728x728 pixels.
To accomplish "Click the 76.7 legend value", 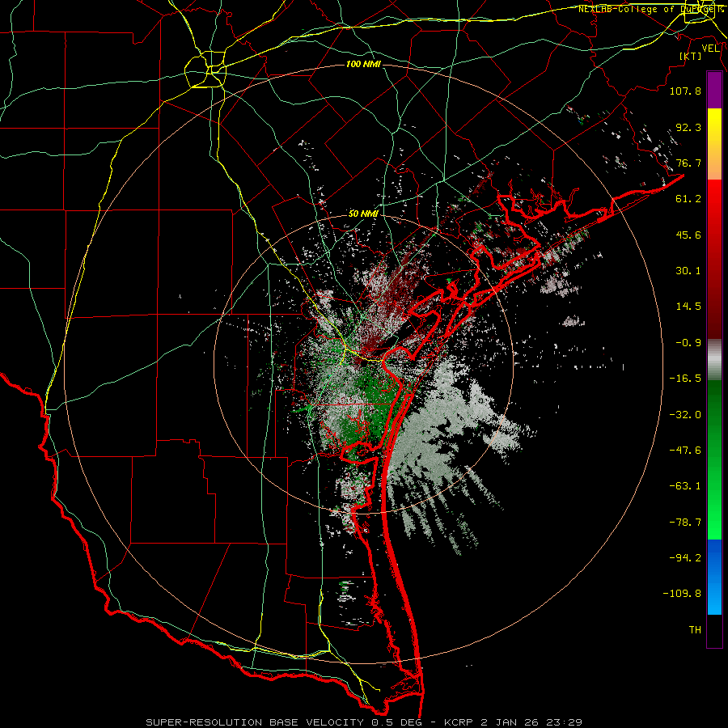I will coord(688,163).
